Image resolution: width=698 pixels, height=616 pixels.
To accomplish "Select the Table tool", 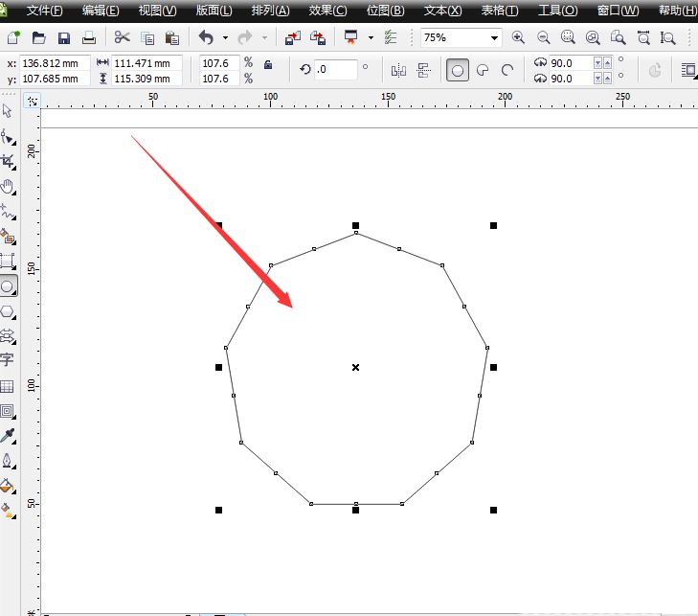I will click(x=8, y=386).
